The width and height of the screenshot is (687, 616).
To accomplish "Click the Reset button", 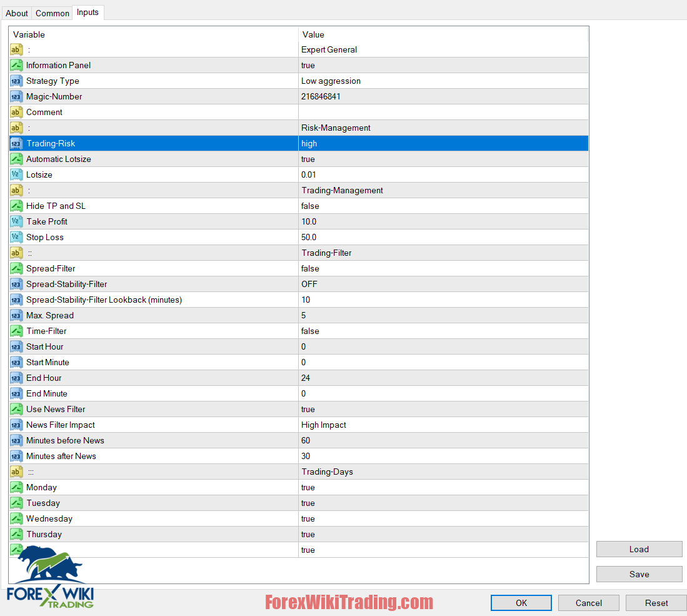I will pyautogui.click(x=656, y=603).
